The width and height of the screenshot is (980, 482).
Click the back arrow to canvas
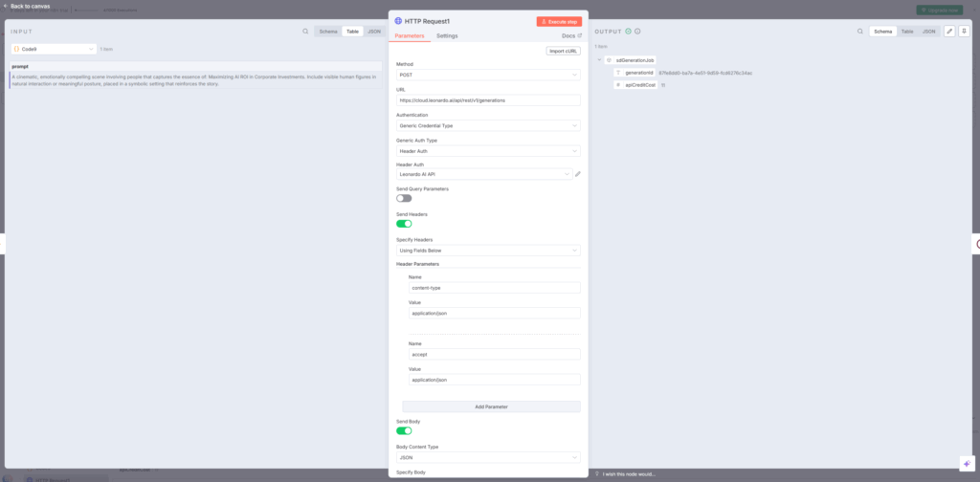click(6, 6)
